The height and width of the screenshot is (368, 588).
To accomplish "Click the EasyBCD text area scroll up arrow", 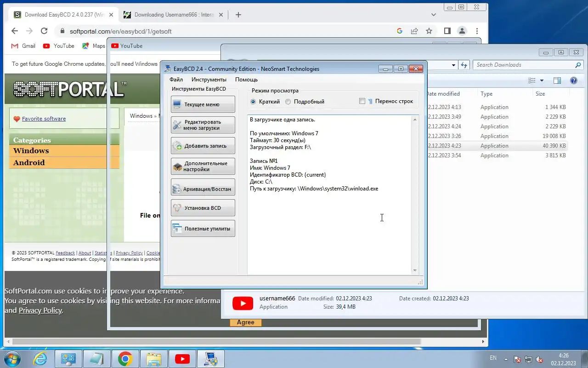I will click(415, 120).
